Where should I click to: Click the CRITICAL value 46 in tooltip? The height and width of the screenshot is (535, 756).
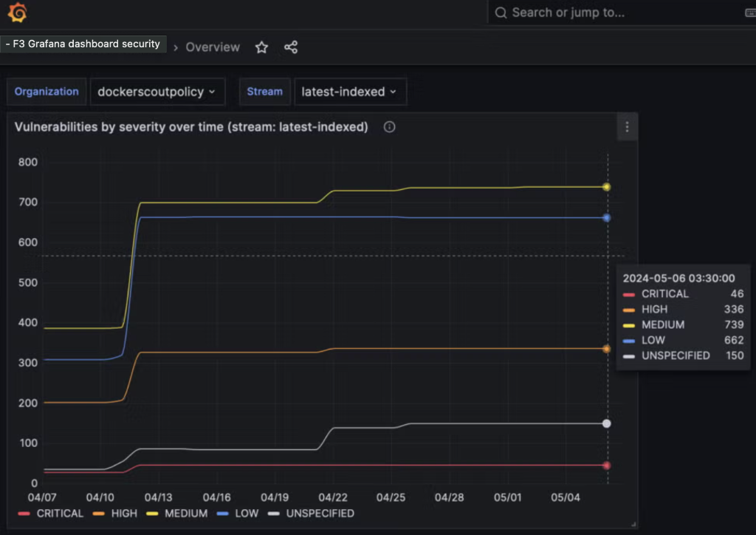click(737, 294)
